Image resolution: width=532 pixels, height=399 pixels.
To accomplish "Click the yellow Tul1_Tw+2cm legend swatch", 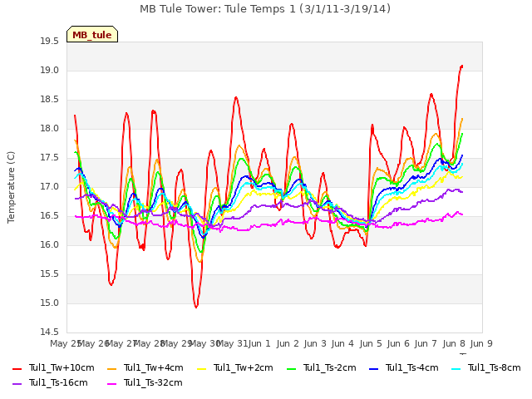I will click(201, 369).
